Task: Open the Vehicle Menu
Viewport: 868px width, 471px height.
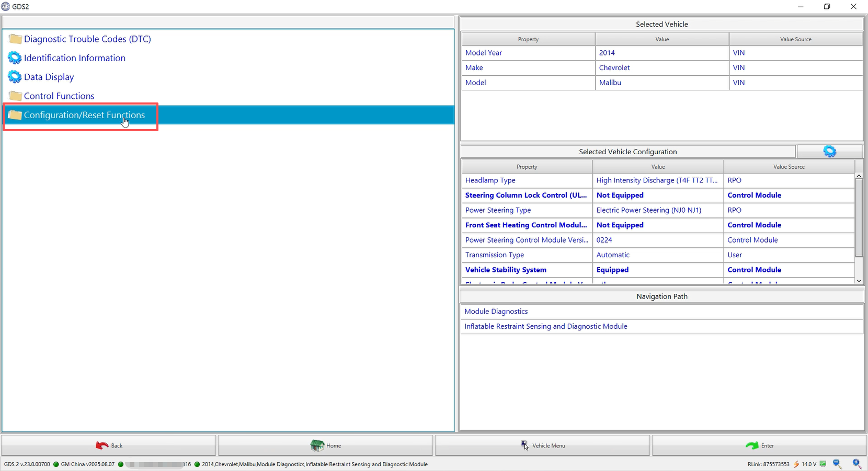Action: (x=542, y=445)
